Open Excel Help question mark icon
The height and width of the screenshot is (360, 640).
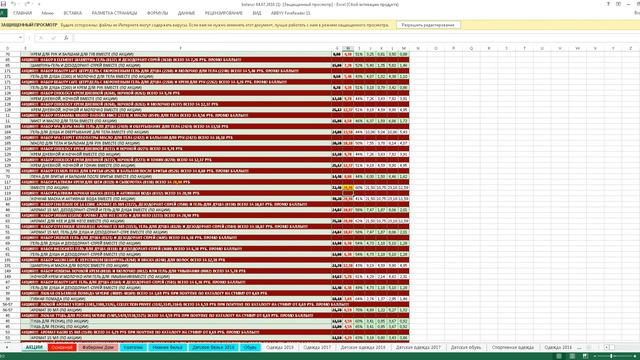click(x=608, y=4)
